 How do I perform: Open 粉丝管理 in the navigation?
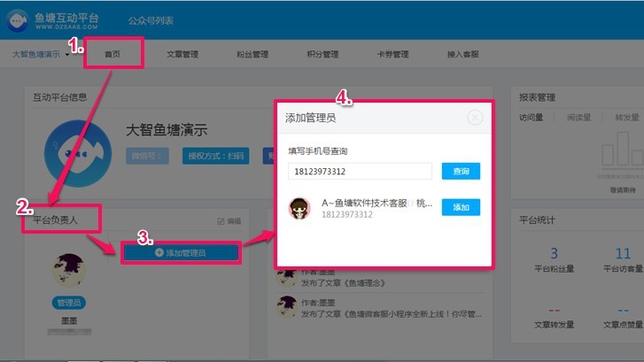click(252, 55)
